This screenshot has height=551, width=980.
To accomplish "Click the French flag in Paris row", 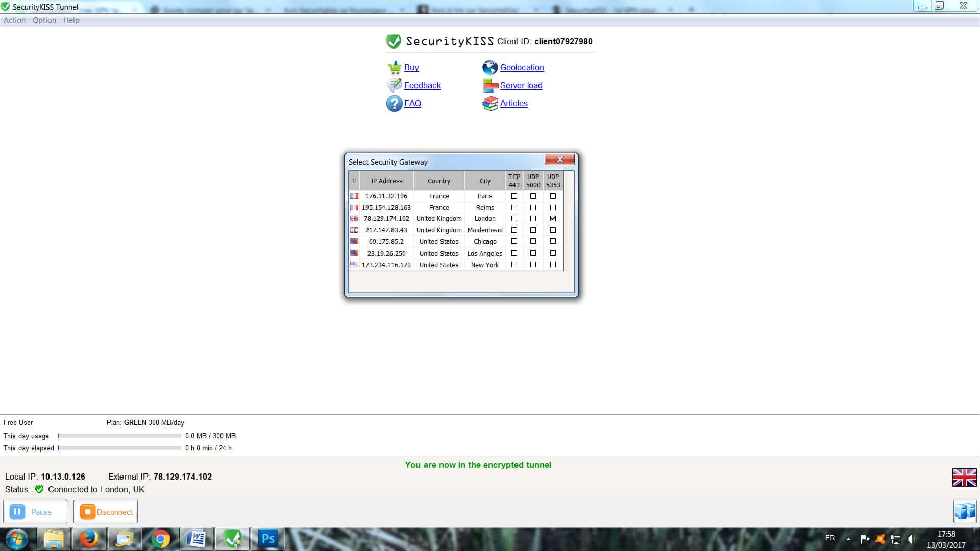I will point(354,196).
